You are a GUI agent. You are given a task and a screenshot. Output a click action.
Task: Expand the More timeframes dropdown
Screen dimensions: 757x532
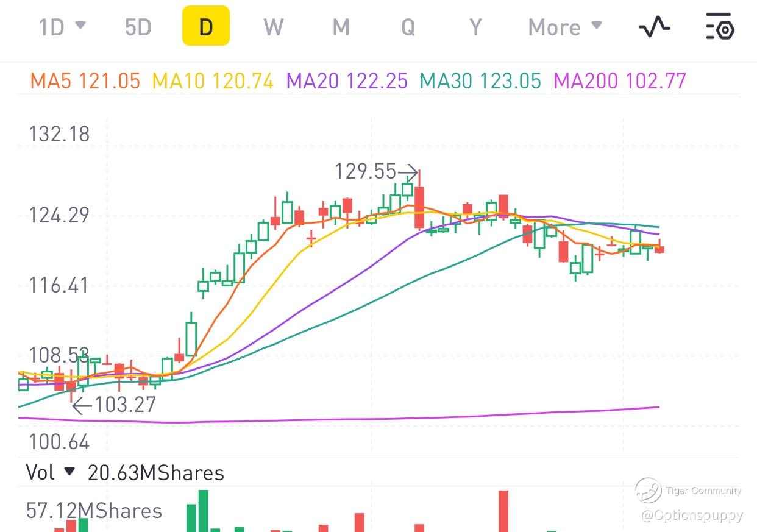(x=565, y=27)
